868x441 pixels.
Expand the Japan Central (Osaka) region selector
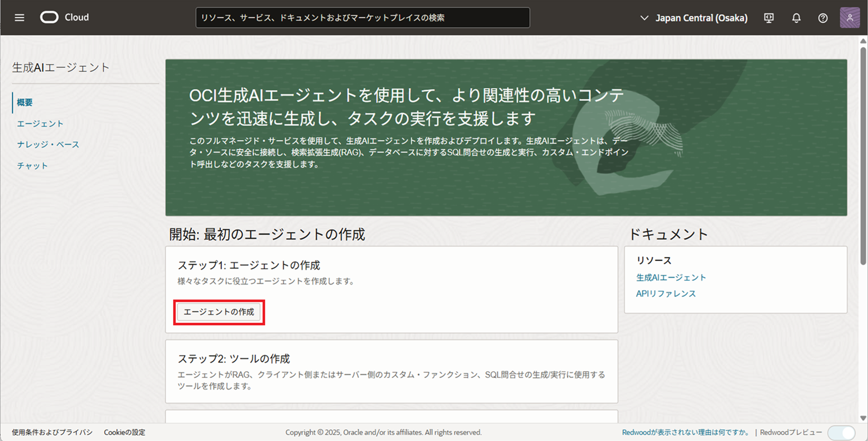[694, 18]
